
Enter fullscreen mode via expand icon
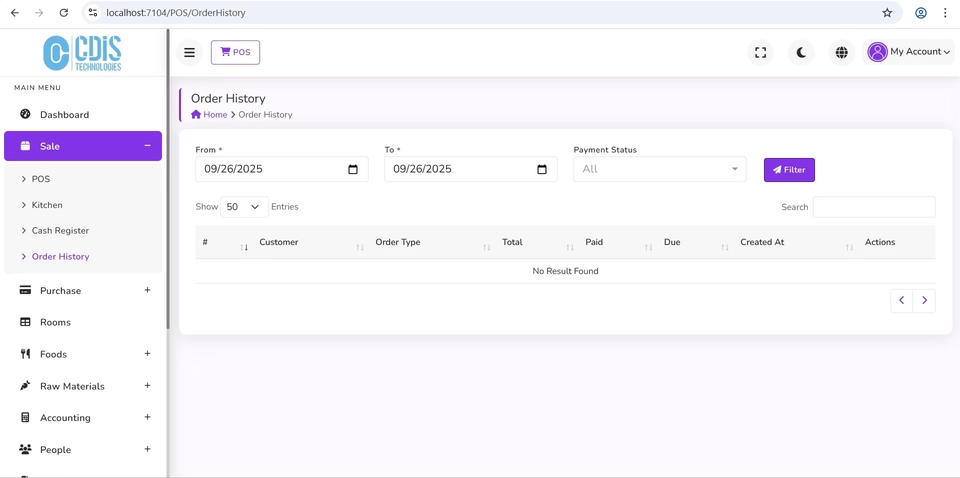(760, 53)
